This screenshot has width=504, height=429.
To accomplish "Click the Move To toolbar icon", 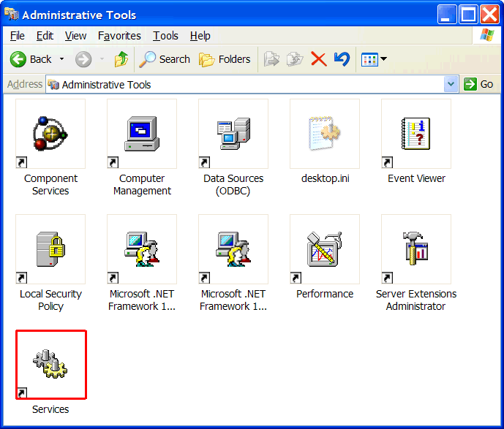I will click(271, 59).
